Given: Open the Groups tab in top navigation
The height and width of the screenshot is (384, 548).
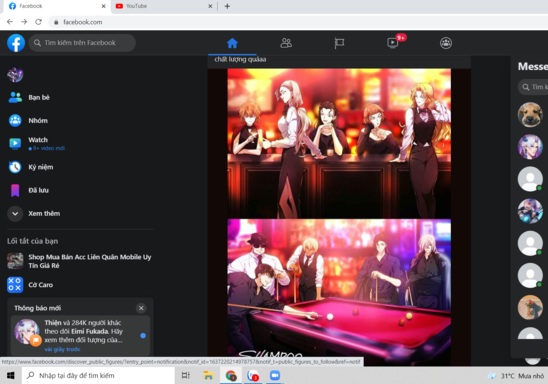Looking at the screenshot, I should pos(446,43).
